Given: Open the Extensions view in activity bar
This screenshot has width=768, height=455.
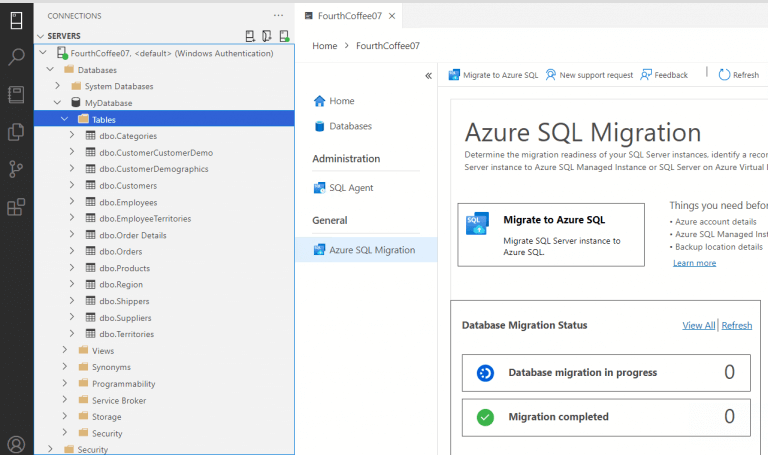Looking at the screenshot, I should tap(16, 207).
